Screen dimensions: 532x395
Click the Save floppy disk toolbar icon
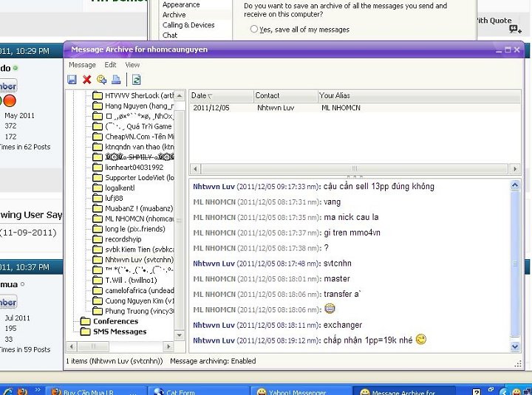[72, 80]
